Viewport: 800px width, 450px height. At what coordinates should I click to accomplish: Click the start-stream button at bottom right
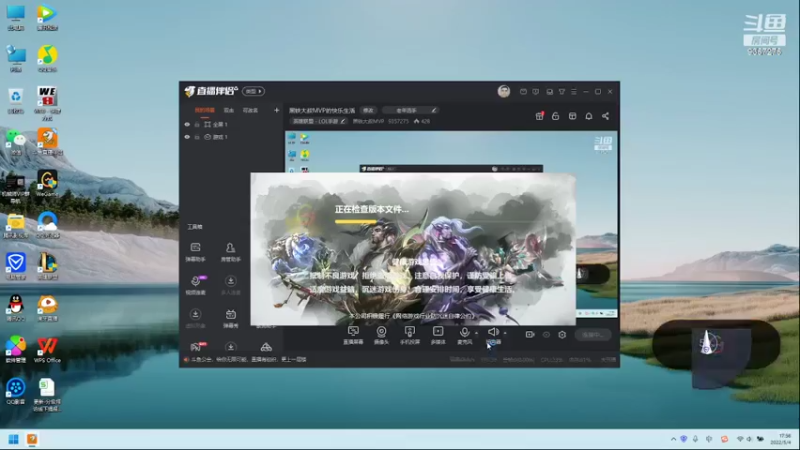[593, 335]
